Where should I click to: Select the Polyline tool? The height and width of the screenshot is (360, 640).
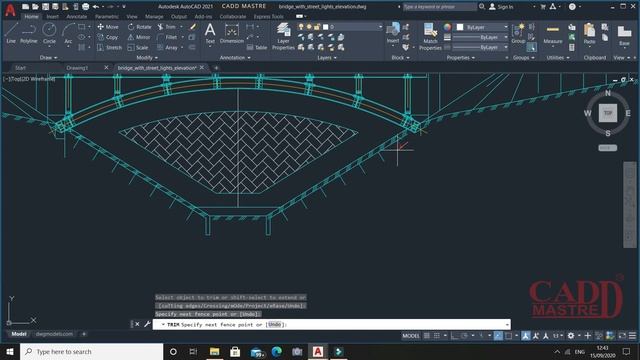coord(29,33)
